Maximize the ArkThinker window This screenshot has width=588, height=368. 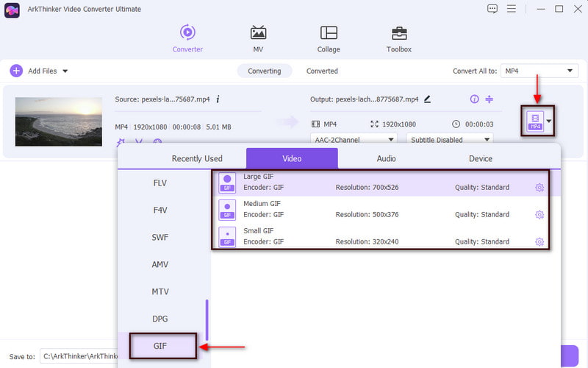tap(559, 9)
